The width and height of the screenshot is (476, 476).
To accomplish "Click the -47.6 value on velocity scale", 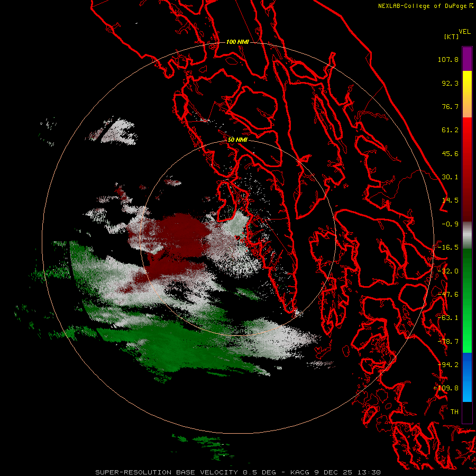I will 448,295.
